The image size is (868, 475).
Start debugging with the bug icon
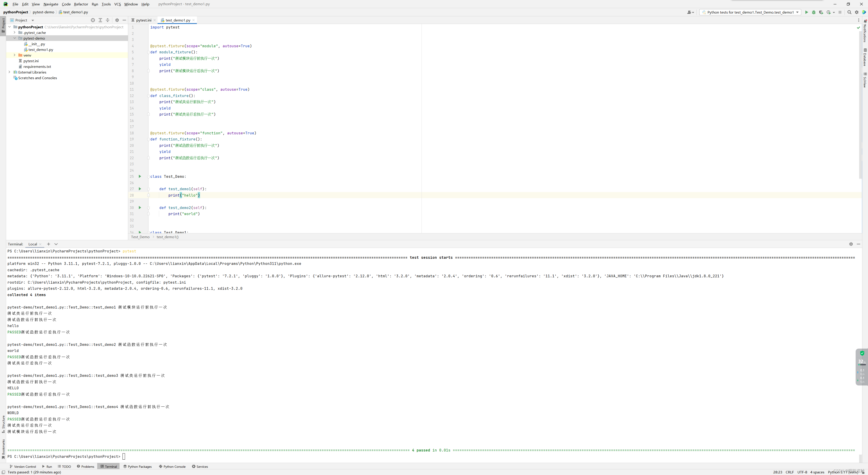click(814, 12)
